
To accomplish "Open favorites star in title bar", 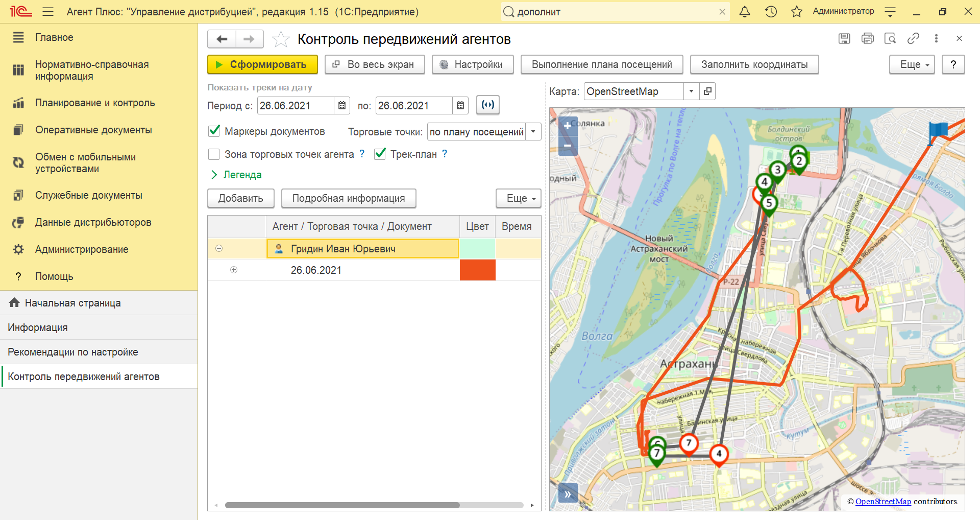I will pos(796,11).
